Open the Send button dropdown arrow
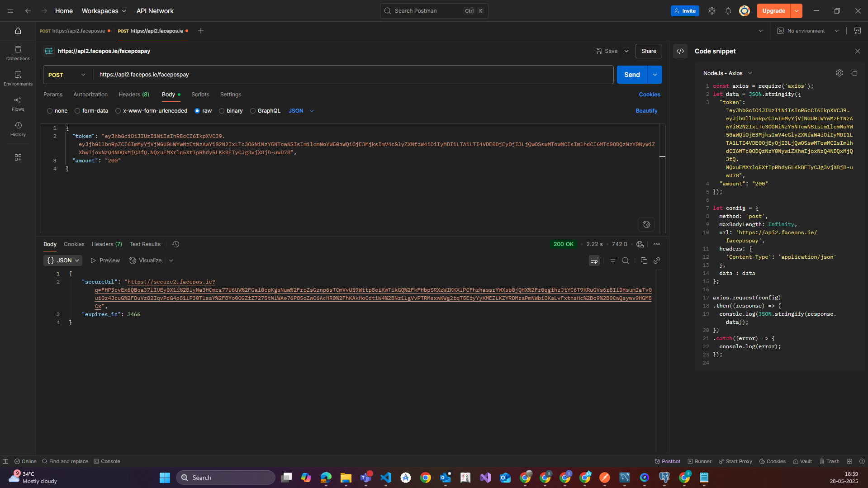868x488 pixels. (655, 75)
